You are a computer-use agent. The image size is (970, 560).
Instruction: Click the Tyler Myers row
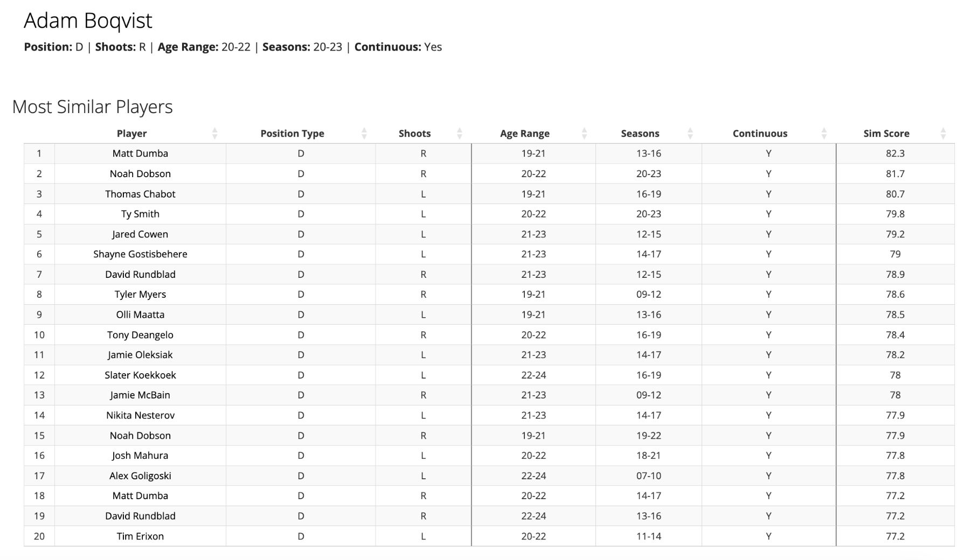pyautogui.click(x=140, y=295)
